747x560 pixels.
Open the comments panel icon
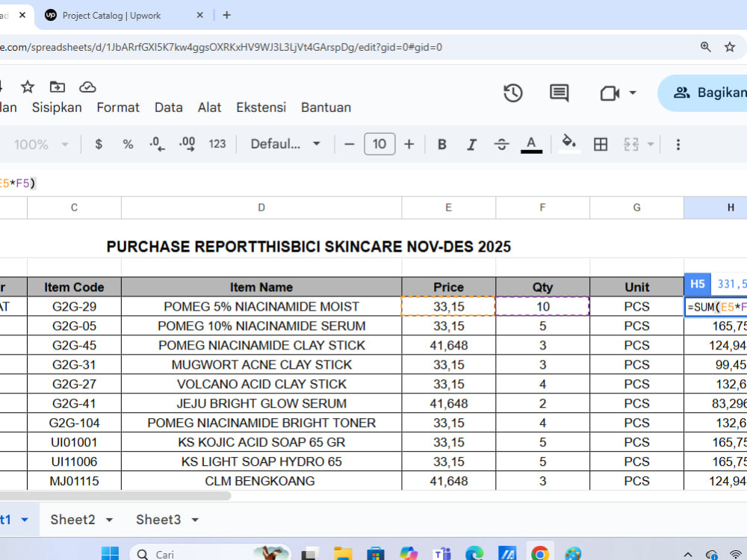pos(559,93)
